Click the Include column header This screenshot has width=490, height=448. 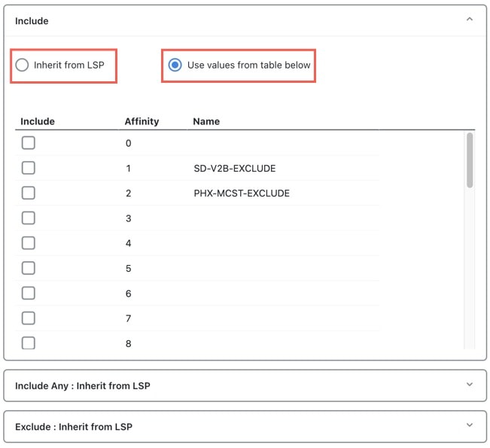pos(38,121)
